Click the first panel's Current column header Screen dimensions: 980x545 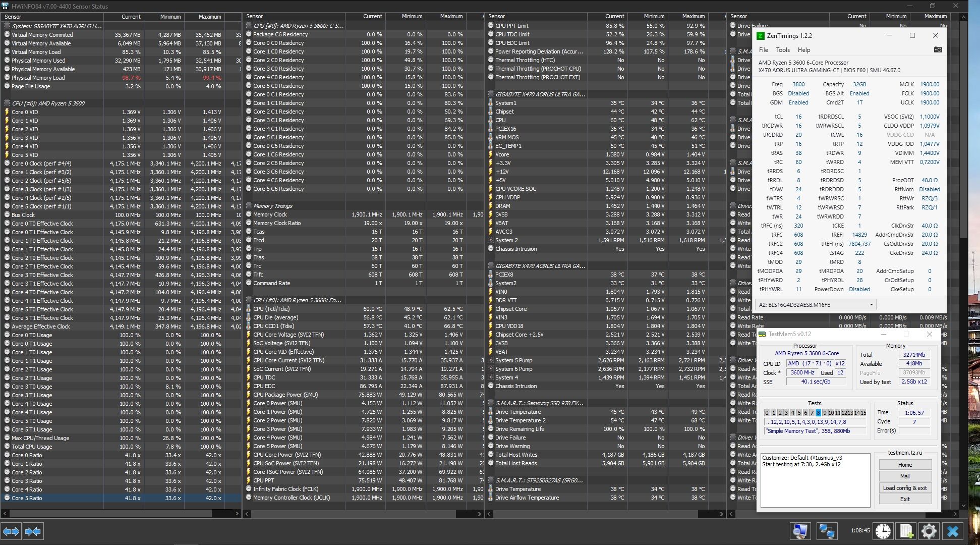(124, 17)
